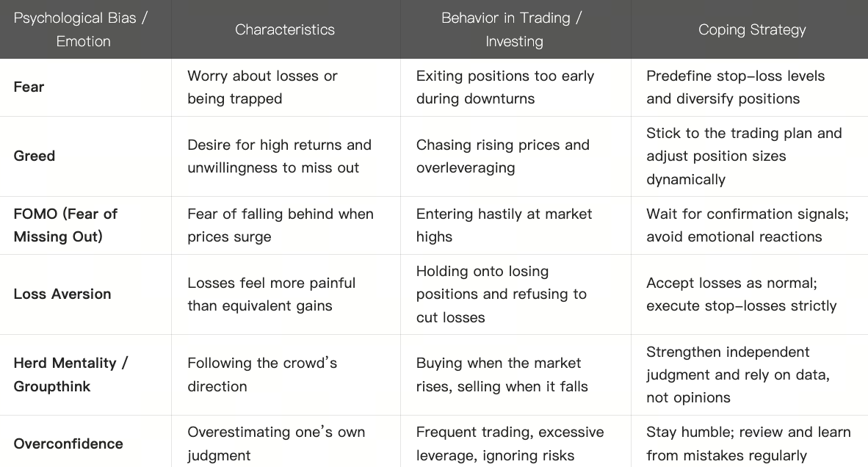Screen dimensions: 868x467
Task: Select the Herd Mentality / Groupthink cell
Action: click(x=70, y=374)
